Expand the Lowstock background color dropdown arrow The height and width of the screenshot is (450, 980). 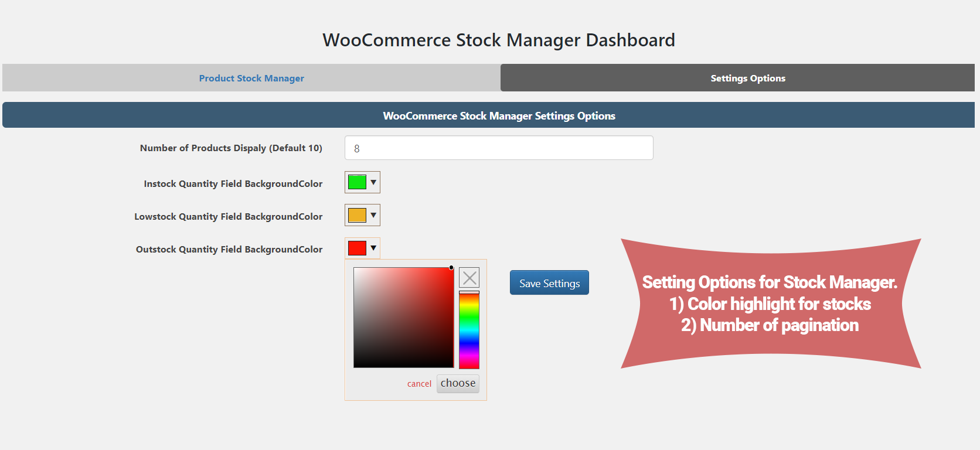tap(373, 215)
